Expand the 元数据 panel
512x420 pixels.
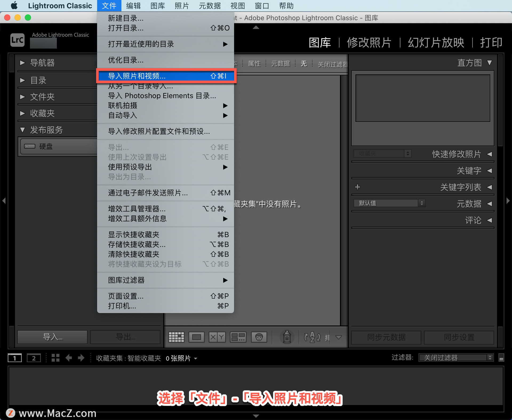(490, 204)
